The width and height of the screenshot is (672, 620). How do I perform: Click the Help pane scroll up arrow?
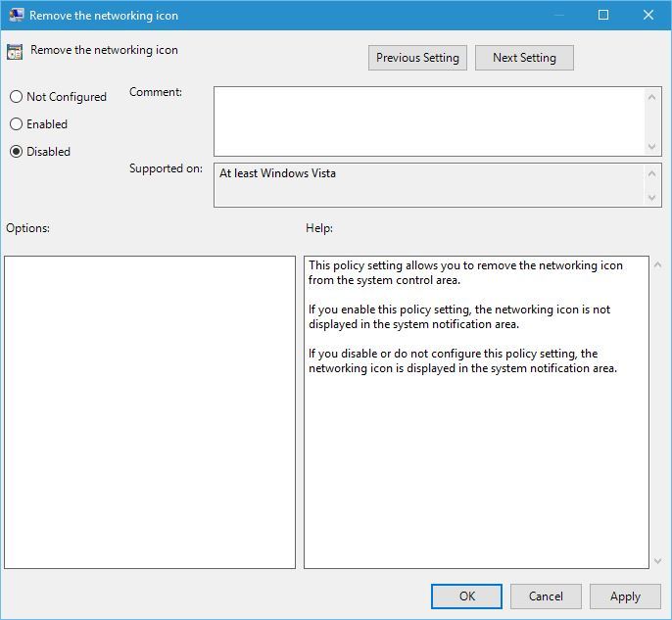tap(658, 264)
